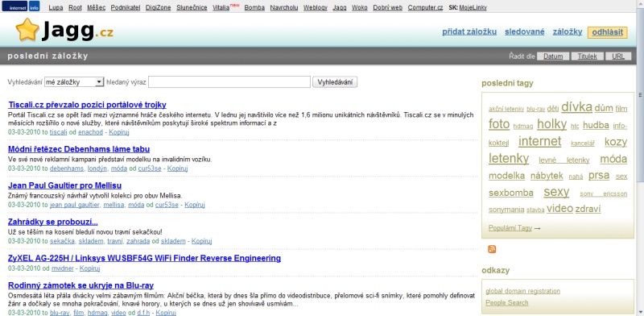Open Lupa in the top network bar

coord(56,7)
